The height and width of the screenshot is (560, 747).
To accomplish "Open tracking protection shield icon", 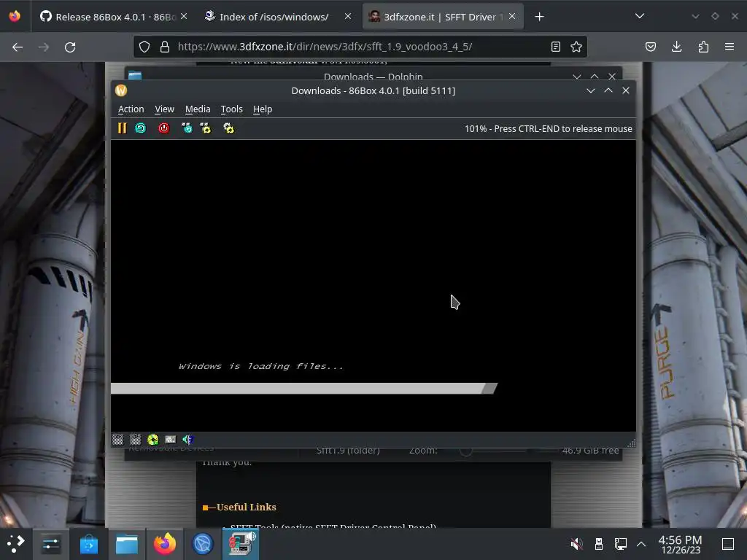I will click(x=144, y=47).
